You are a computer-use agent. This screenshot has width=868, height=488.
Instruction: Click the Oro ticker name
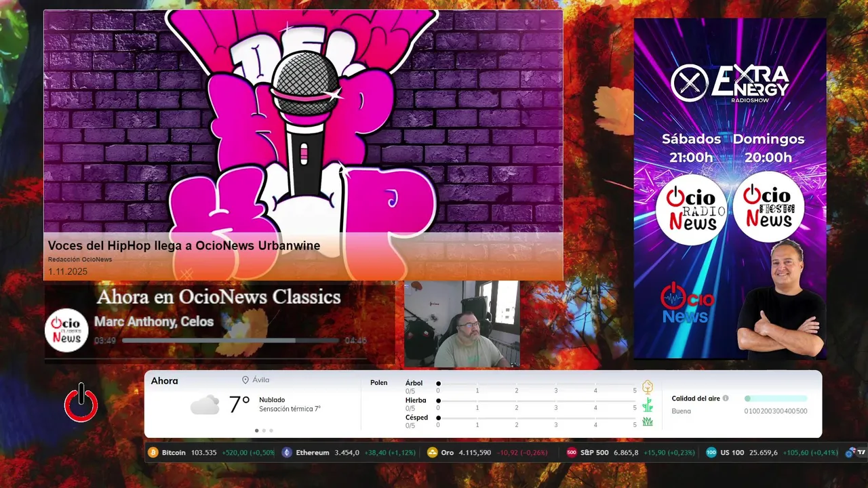(448, 452)
